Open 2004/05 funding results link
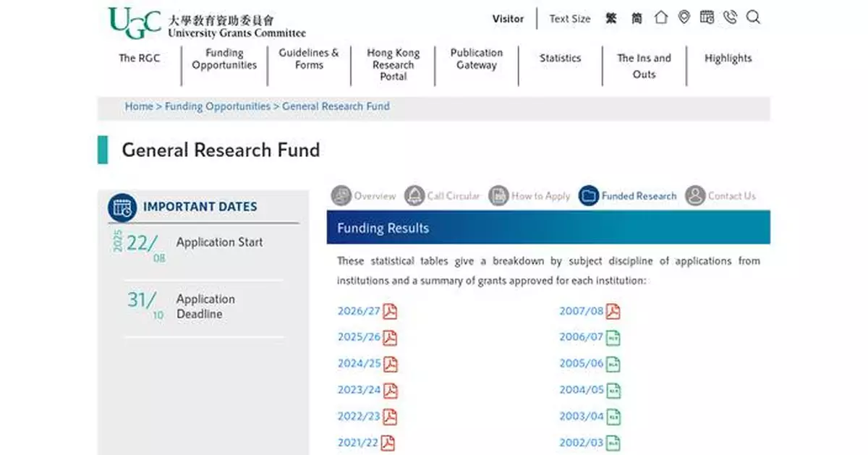The height and width of the screenshot is (455, 868). tap(581, 391)
